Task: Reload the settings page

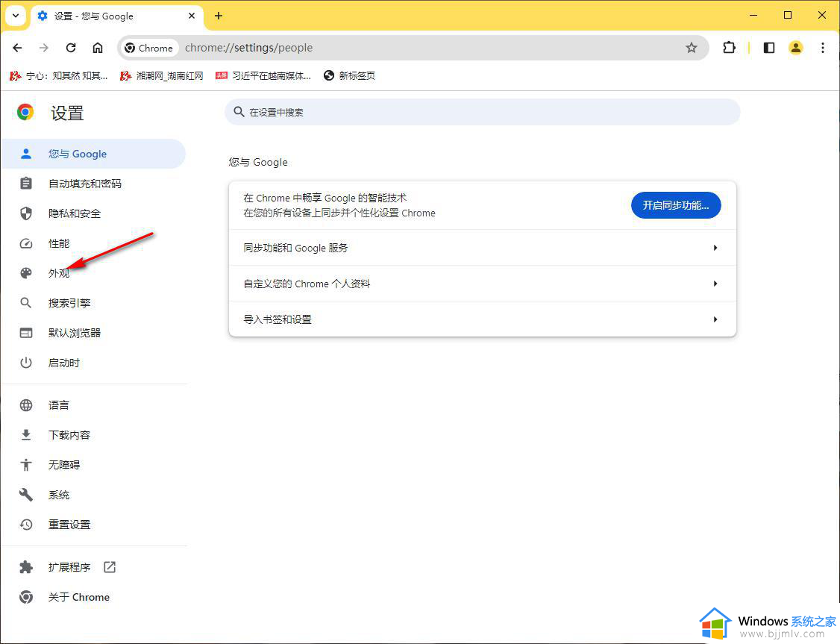Action: 71,48
